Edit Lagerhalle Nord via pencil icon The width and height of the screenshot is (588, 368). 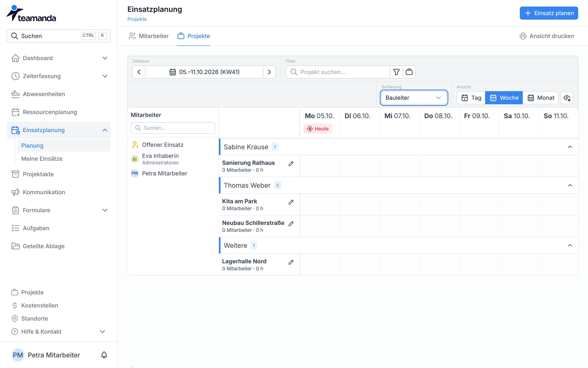click(291, 262)
